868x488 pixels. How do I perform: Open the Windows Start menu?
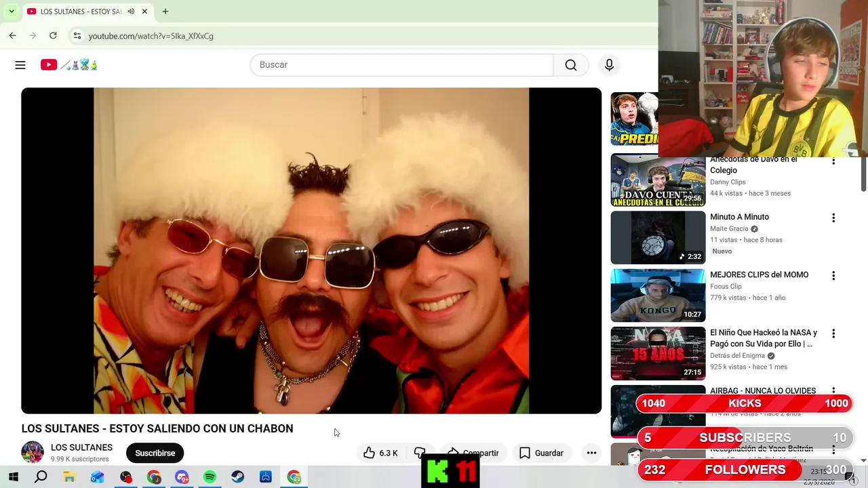click(x=13, y=477)
